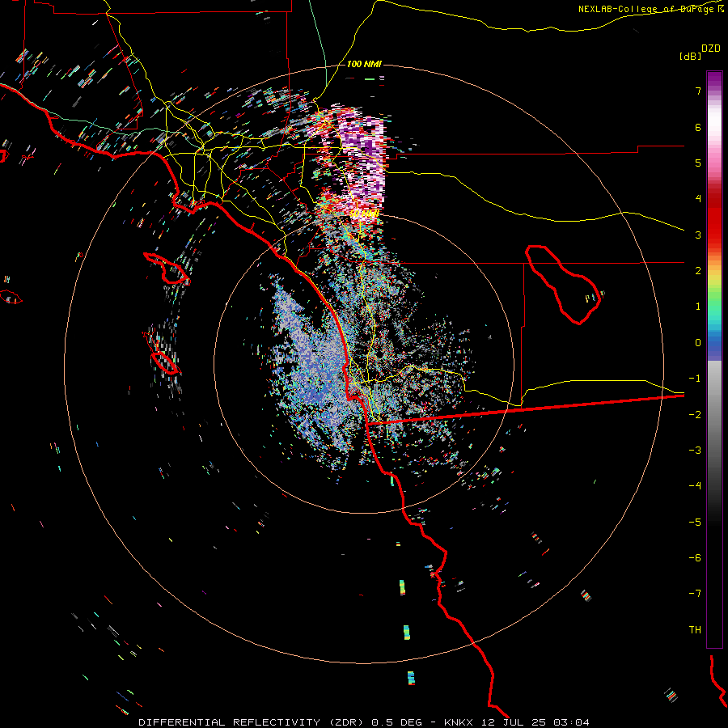The image size is (728, 728).
Task: Click the 100 NMI range ring label
Action: click(x=364, y=64)
